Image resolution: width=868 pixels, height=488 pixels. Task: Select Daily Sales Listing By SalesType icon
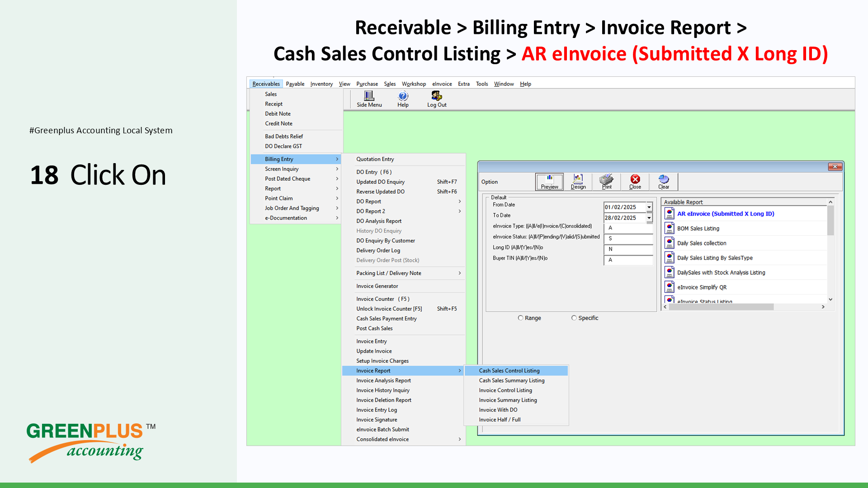[x=670, y=258]
